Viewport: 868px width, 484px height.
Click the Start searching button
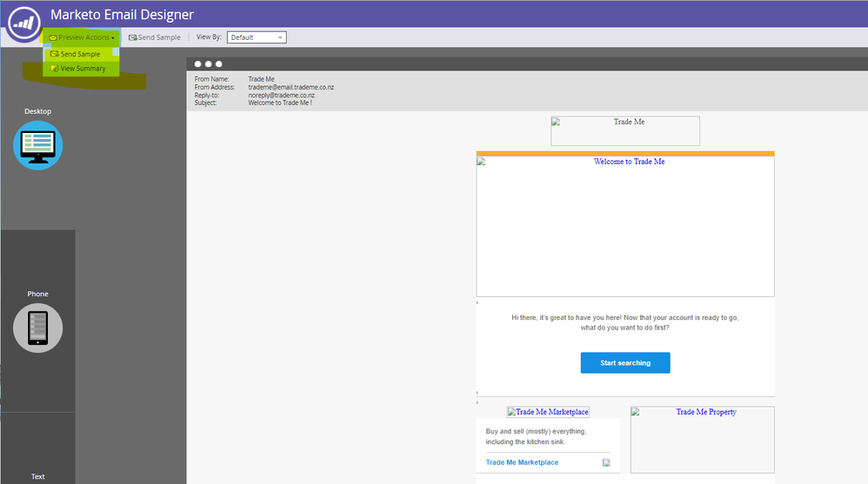[625, 363]
